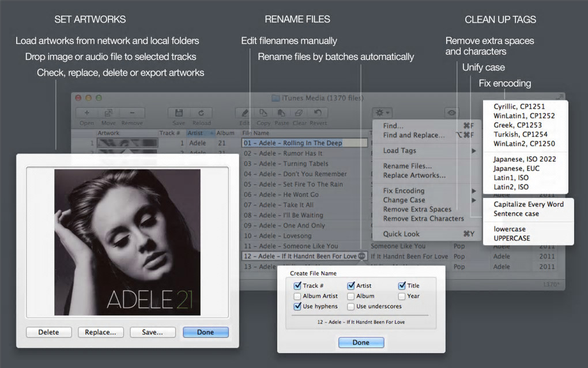Choose Capitalize Every Word option
The image size is (588, 368).
[x=529, y=204]
